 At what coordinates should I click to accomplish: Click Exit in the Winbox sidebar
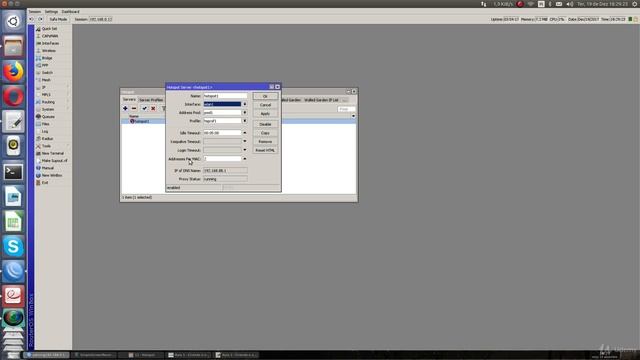44,183
